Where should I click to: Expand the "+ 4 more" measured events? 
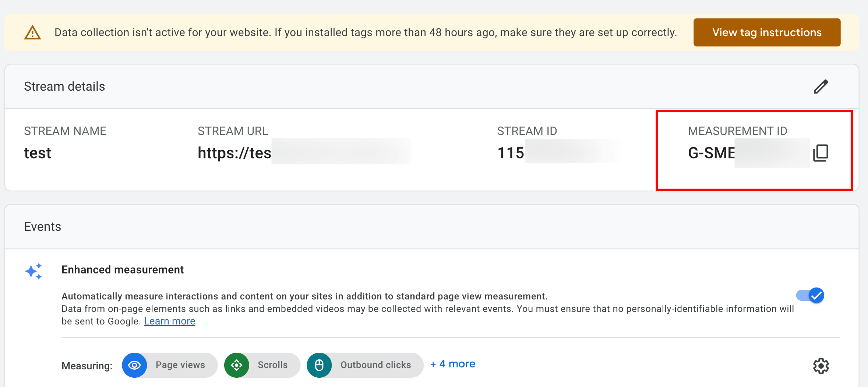[x=453, y=364]
